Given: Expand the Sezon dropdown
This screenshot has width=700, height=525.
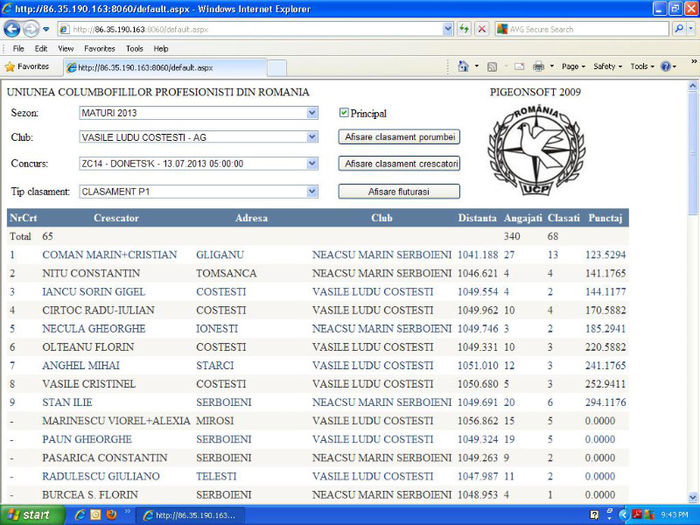Looking at the screenshot, I should (312, 113).
